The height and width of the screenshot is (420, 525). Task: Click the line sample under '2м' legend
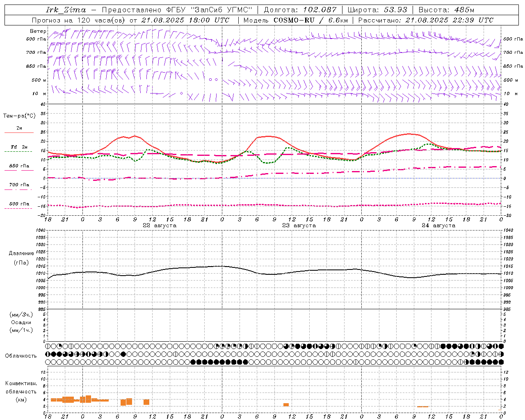point(19,133)
